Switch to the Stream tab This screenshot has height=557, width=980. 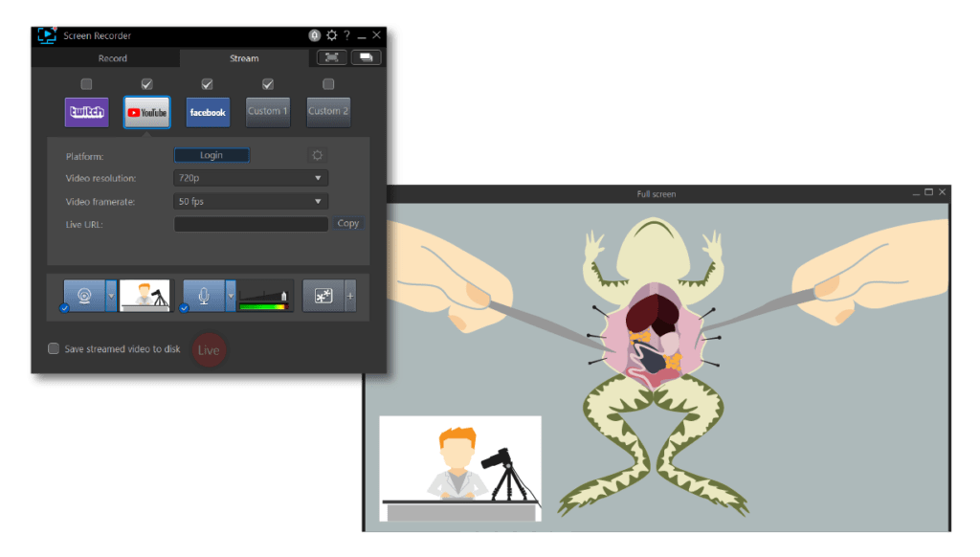pos(244,58)
